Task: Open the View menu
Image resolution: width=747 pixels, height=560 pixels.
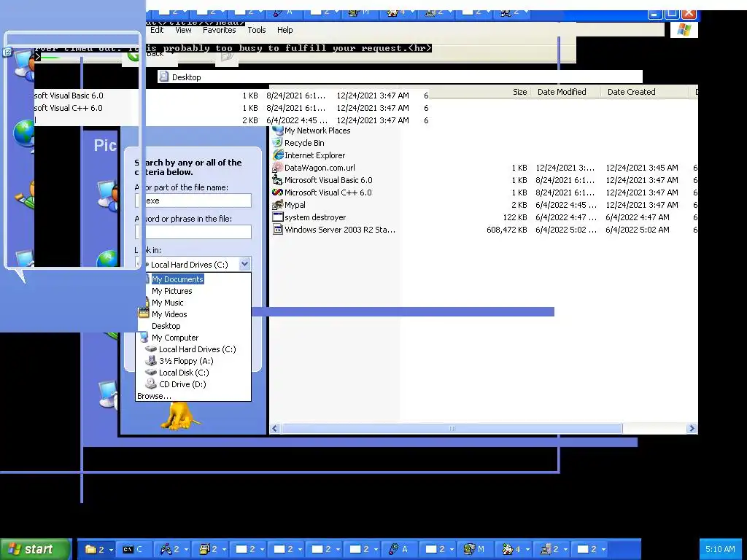Action: 183,29
